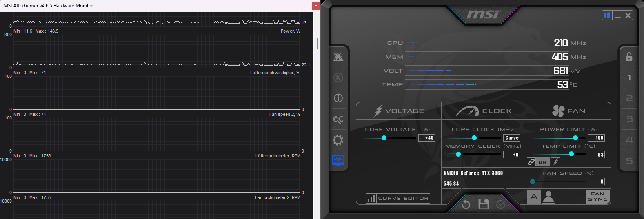
Task: Select the VOLTAGE panel header
Action: point(399,111)
